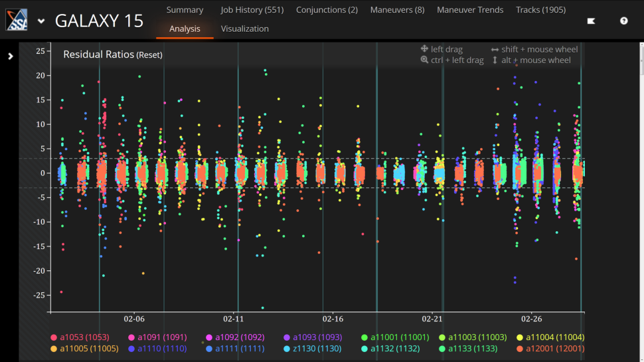This screenshot has width=644, height=362.
Task: Click the a1111 blue legend color dot
Action: coord(209,349)
